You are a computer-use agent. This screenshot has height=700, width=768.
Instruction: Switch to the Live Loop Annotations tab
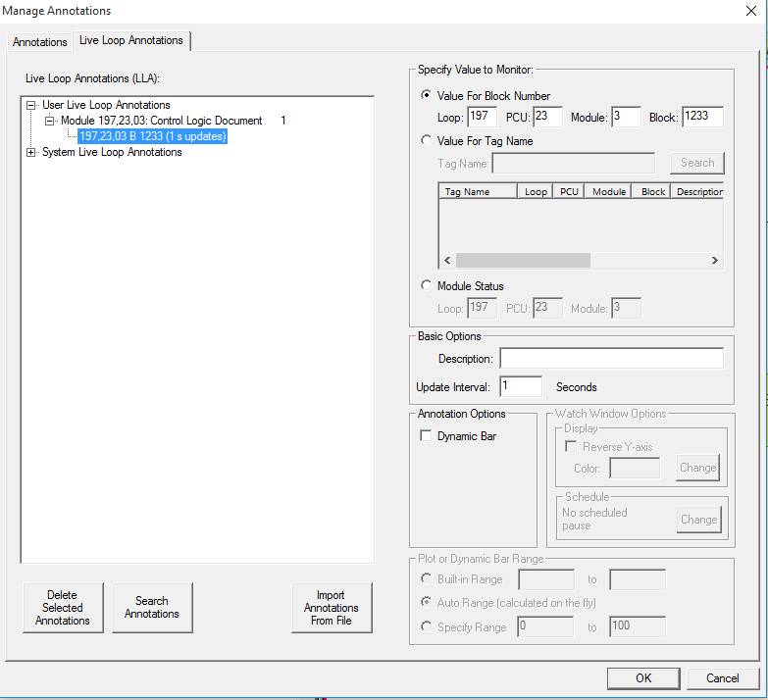coord(130,41)
